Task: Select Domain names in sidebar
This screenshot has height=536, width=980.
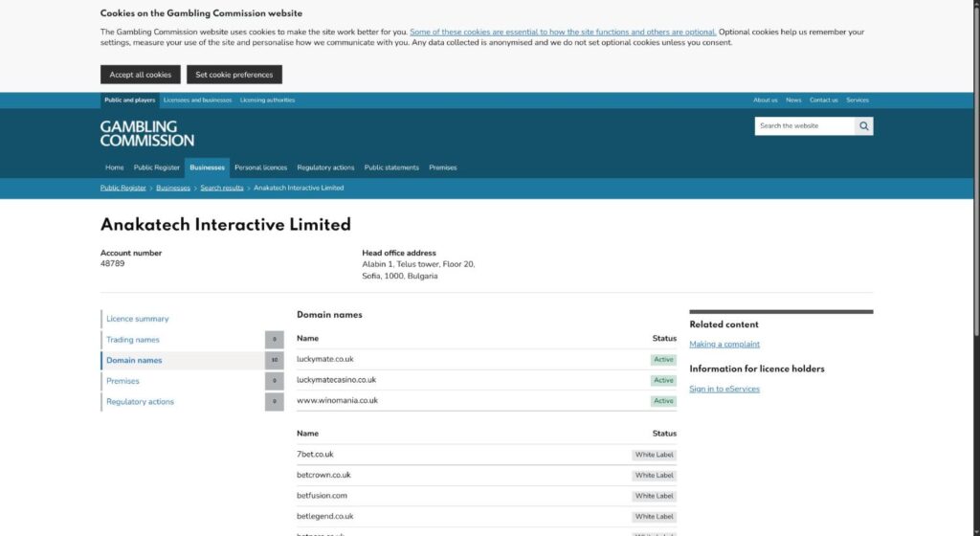Action: (x=134, y=361)
